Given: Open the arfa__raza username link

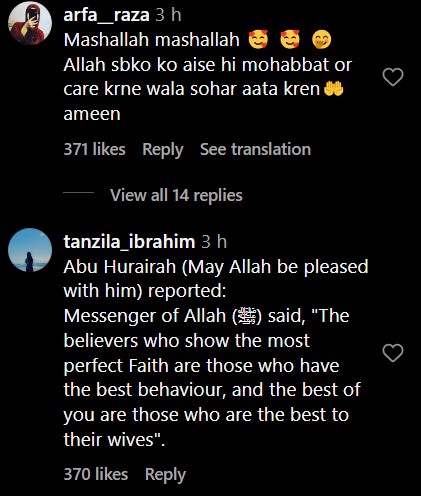Looking at the screenshot, I should 106,15.
